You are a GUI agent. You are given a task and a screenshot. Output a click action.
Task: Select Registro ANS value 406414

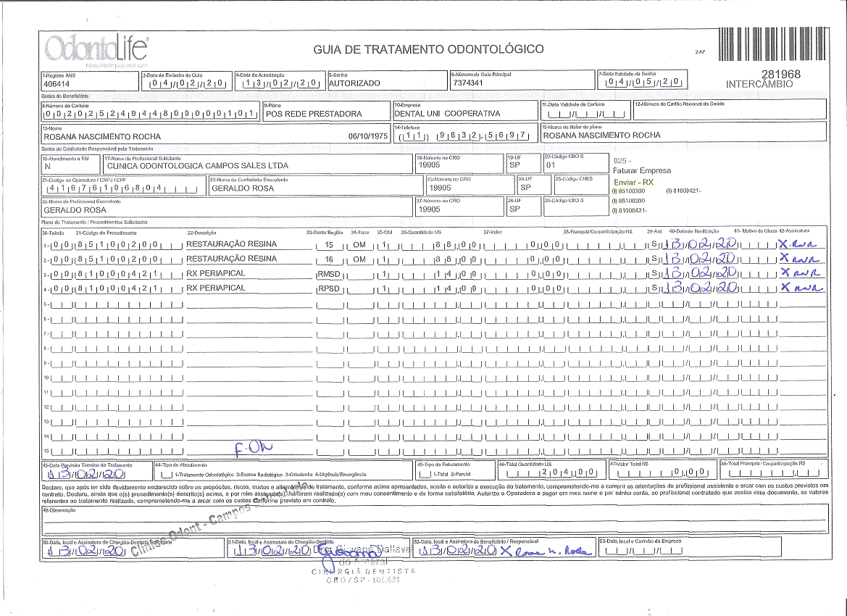57,84
